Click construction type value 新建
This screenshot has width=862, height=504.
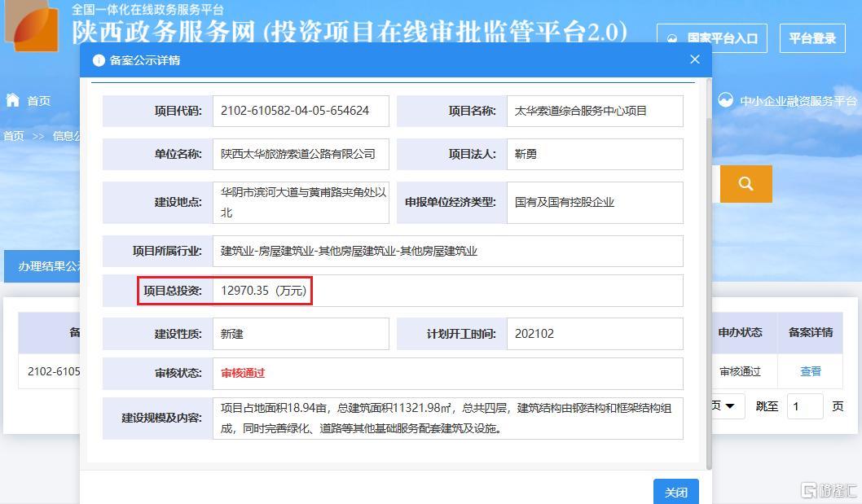231,334
